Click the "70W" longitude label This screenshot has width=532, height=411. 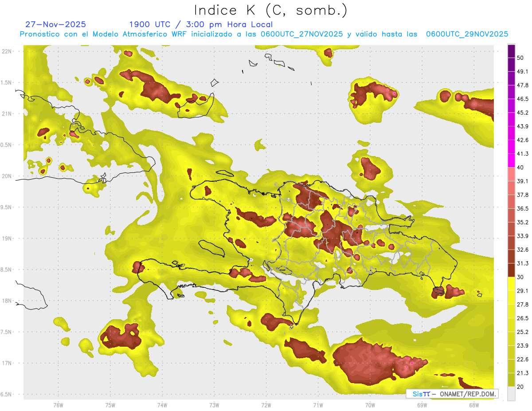coord(370,405)
